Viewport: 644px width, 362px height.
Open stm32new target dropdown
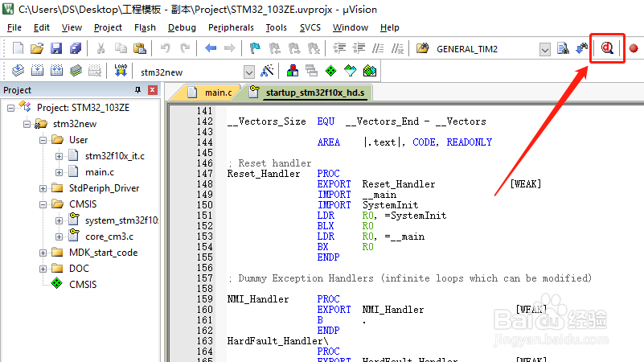[x=249, y=72]
